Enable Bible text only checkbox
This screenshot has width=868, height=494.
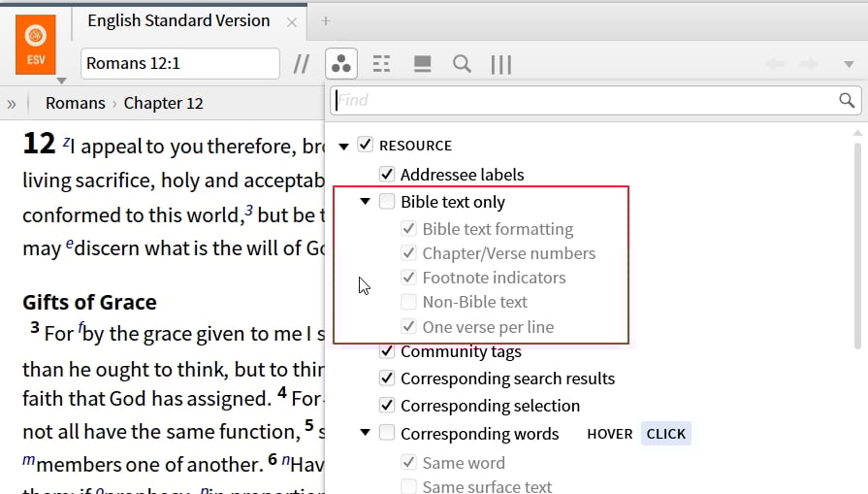pos(387,201)
